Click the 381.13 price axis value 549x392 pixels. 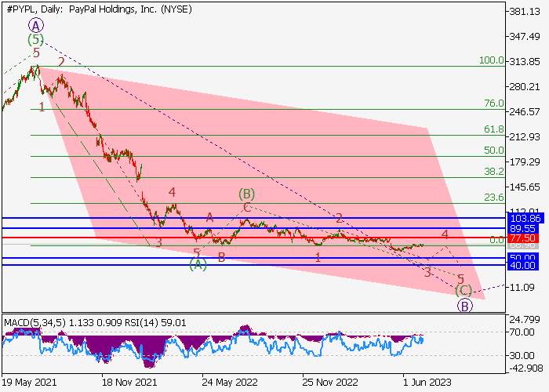point(525,12)
